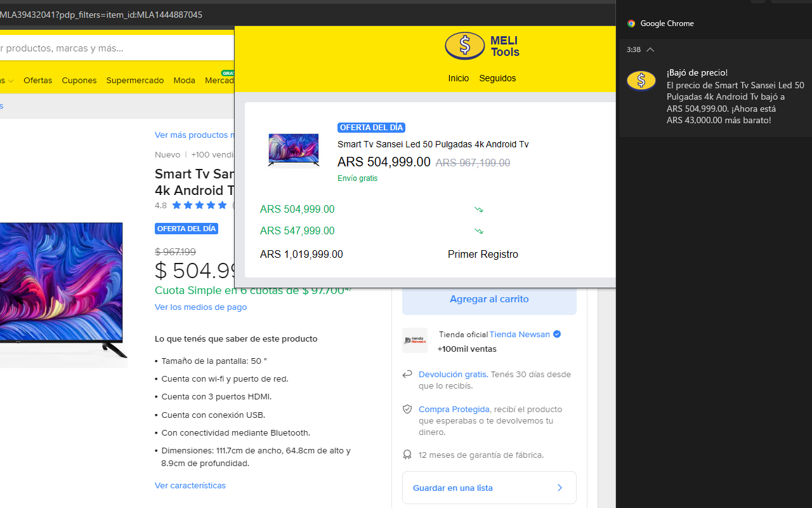Open the Inicio tab in MELI Tools popup
The image size is (812, 508).
[458, 78]
